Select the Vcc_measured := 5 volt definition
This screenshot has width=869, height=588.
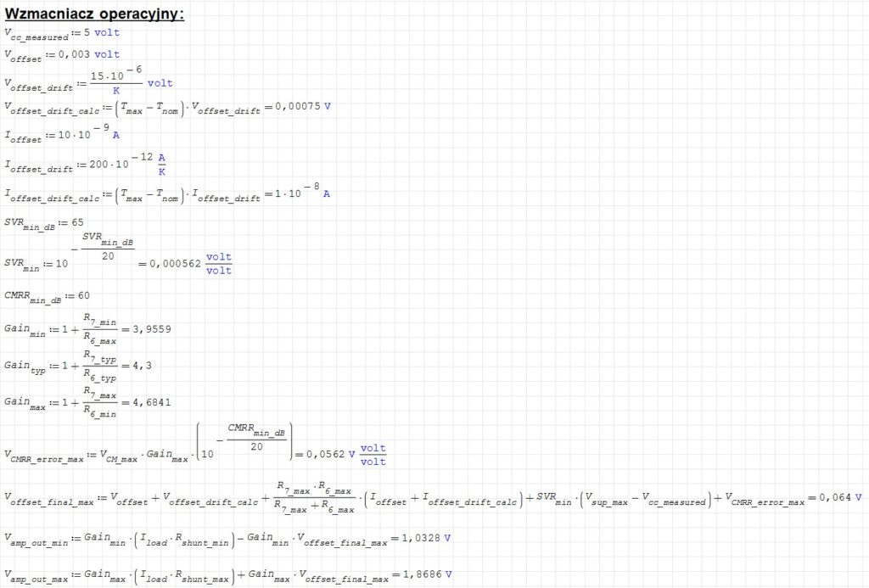coord(62,34)
